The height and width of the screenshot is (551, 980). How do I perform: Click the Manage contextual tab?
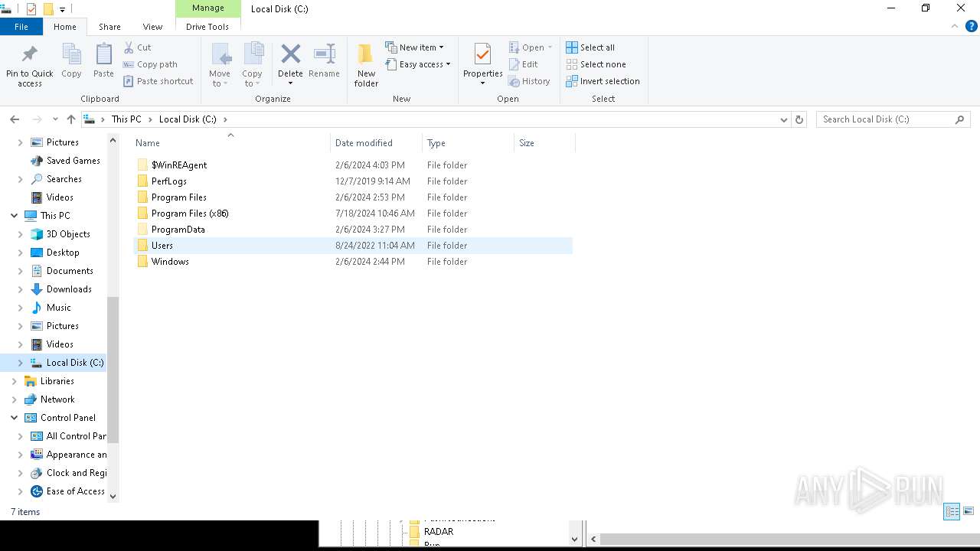tap(208, 8)
